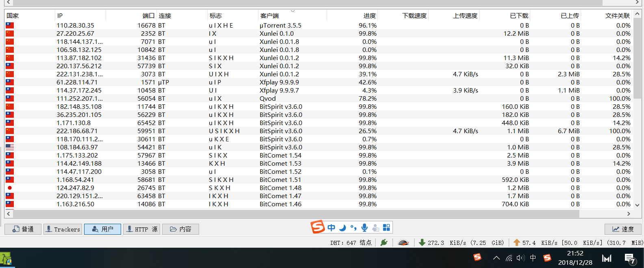Show the 速度 speed graph tab
The height and width of the screenshot is (268, 644).
[623, 229]
